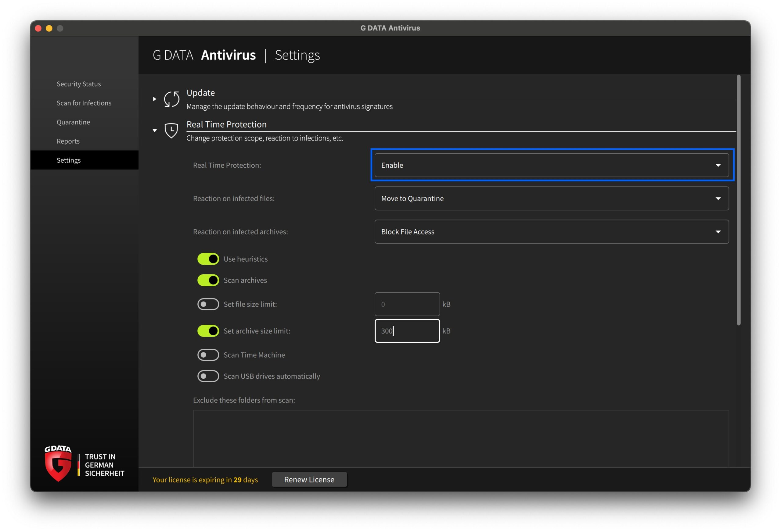Viewport: 781px width, 532px height.
Task: Click the Update circular arrows icon
Action: click(x=171, y=99)
